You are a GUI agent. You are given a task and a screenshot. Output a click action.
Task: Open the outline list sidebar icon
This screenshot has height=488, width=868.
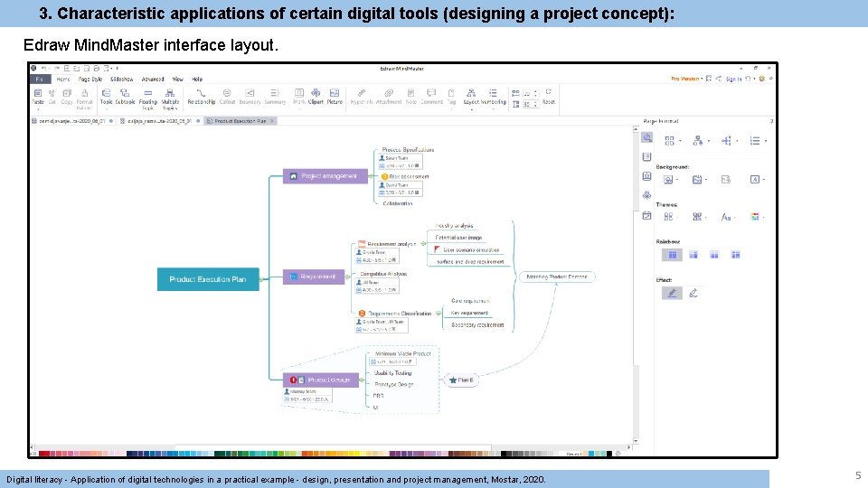(646, 157)
